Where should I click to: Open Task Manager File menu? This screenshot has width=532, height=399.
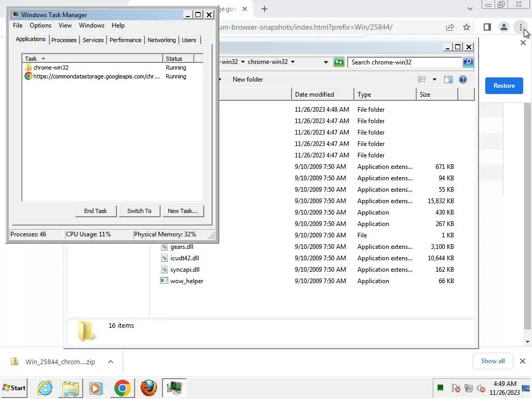click(18, 25)
